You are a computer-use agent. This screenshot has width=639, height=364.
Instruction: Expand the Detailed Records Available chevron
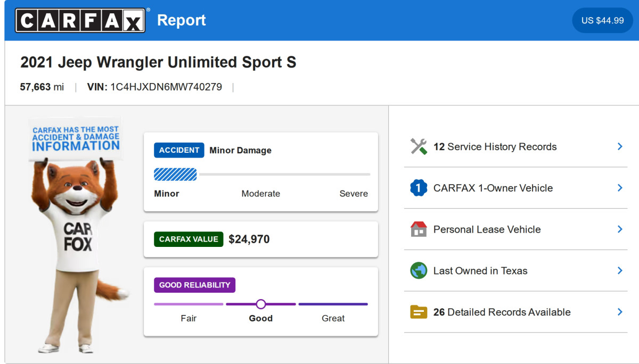(x=620, y=312)
